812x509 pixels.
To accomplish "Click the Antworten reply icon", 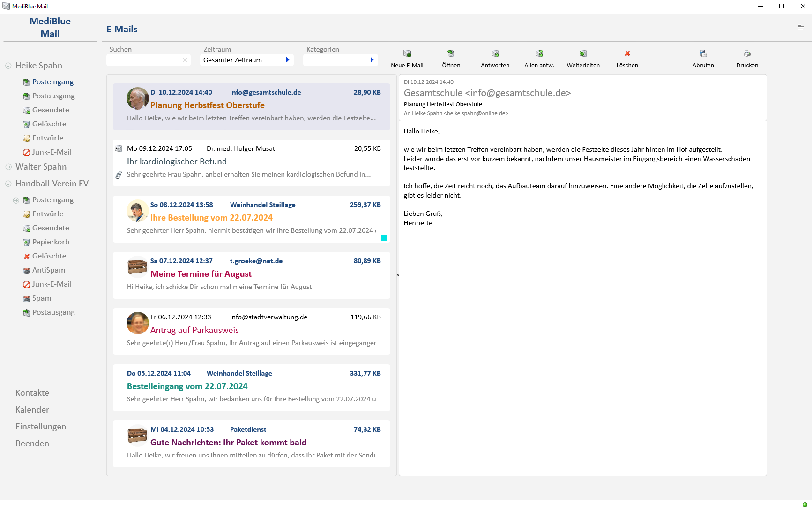I will coord(495,53).
